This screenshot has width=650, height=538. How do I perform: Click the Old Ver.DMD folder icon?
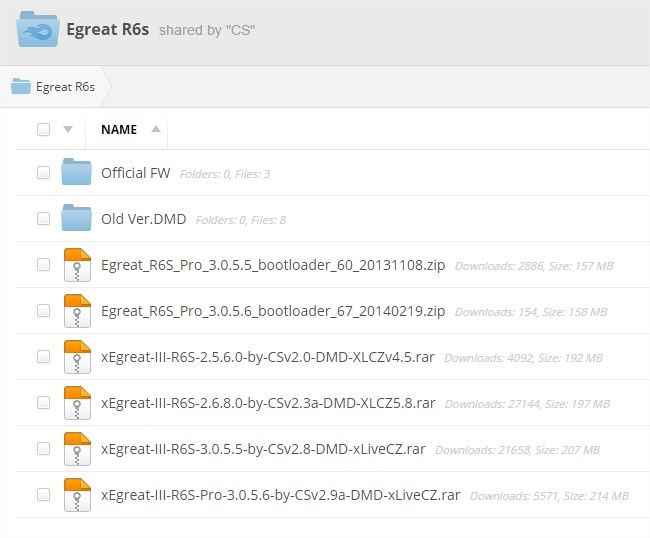[76, 217]
